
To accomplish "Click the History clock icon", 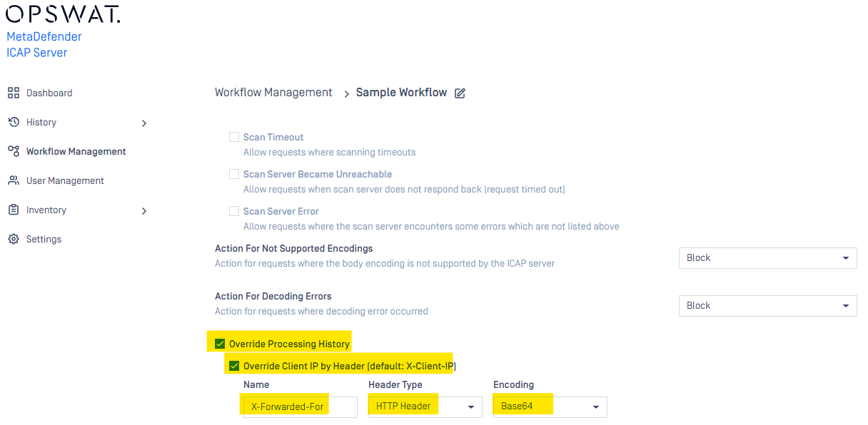I will [x=14, y=122].
